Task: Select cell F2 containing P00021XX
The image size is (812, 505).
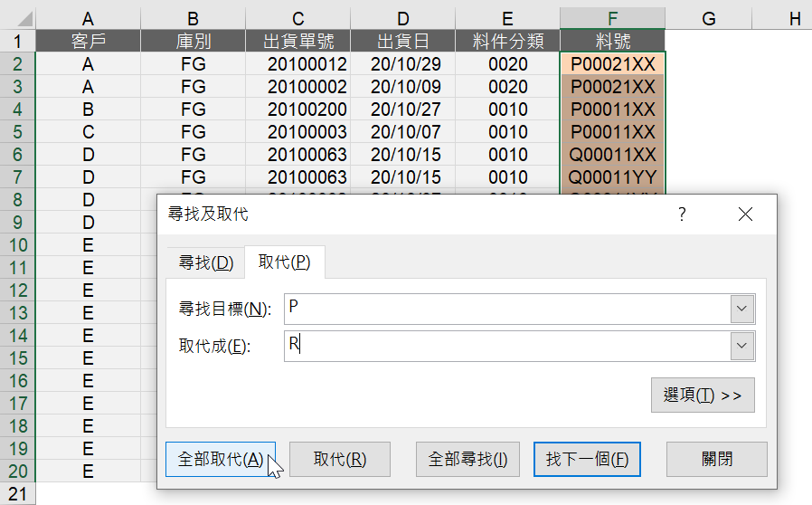Action: 613,63
